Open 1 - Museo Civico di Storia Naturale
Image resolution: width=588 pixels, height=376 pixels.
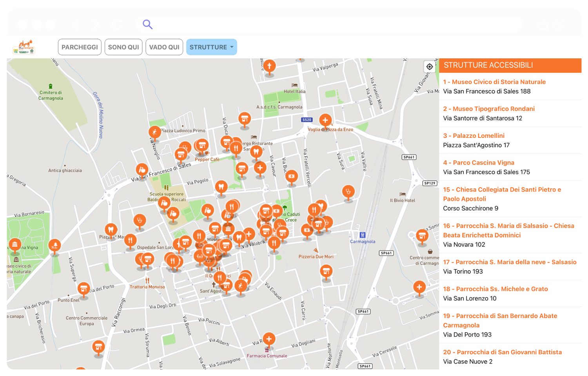(x=494, y=82)
